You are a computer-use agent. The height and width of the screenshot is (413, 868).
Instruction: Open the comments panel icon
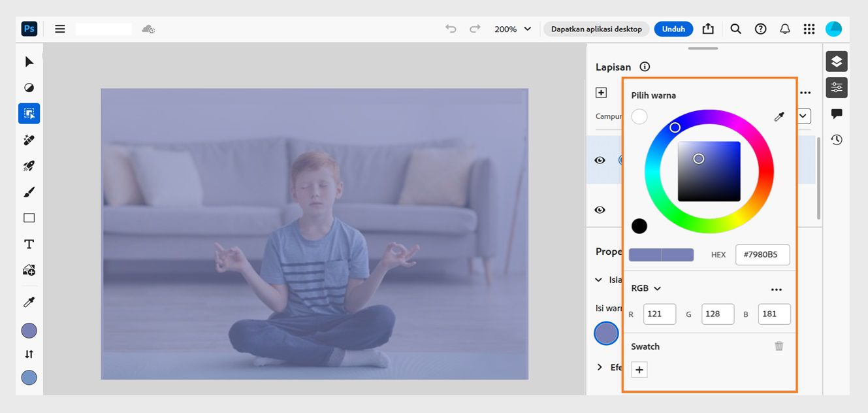pos(837,114)
